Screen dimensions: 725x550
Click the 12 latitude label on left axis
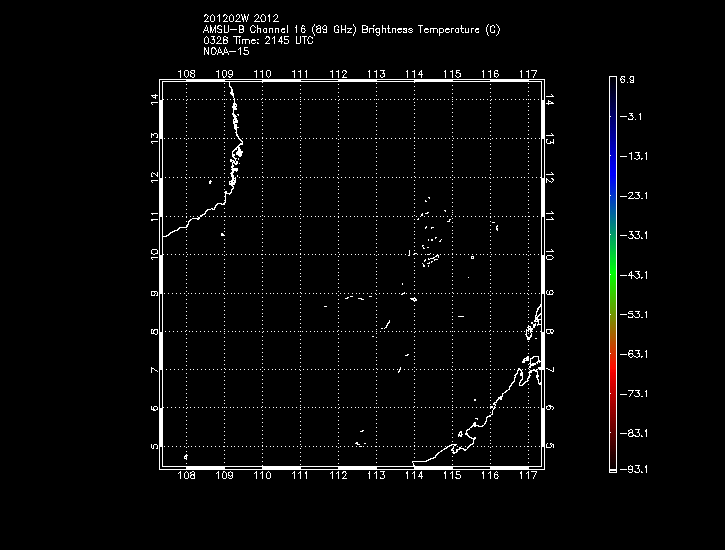pyautogui.click(x=154, y=177)
